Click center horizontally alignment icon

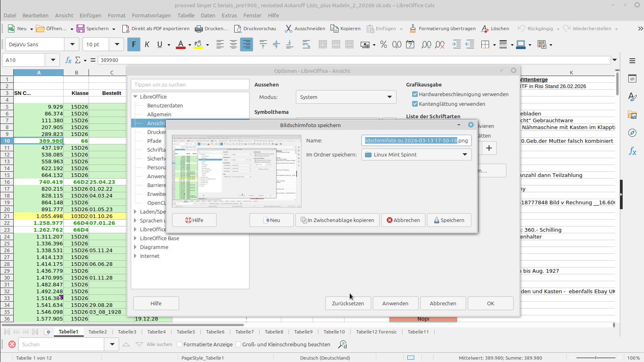(x=233, y=44)
